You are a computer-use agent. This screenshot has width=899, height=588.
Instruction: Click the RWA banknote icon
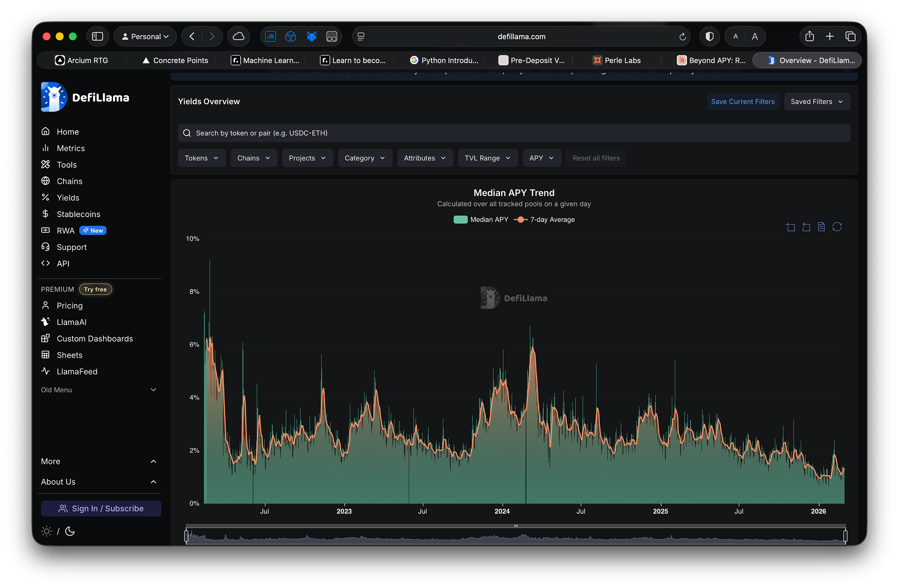[45, 230]
